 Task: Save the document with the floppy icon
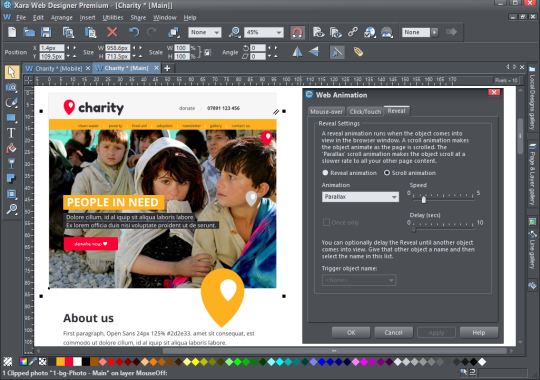tap(46, 32)
